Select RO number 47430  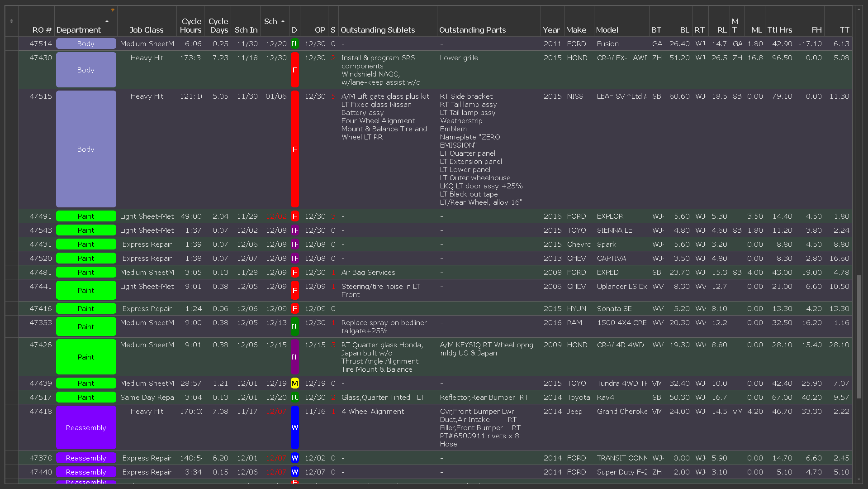click(41, 58)
